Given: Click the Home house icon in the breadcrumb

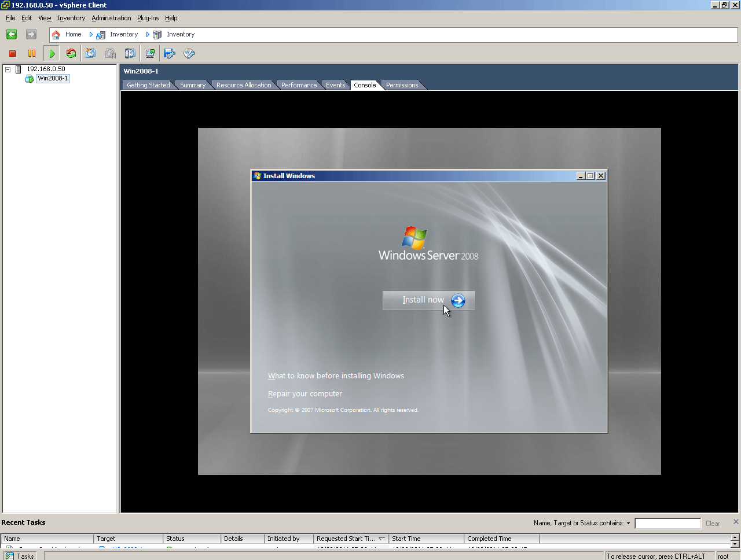Looking at the screenshot, I should pos(56,35).
